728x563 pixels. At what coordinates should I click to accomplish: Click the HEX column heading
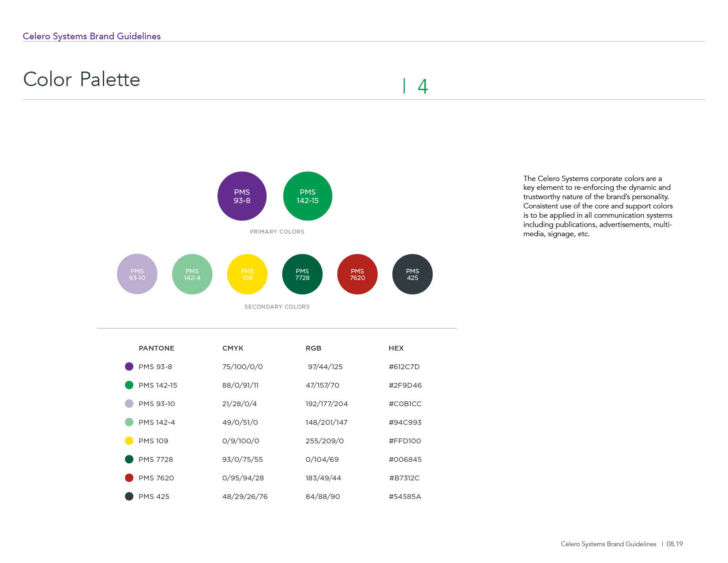pos(396,348)
